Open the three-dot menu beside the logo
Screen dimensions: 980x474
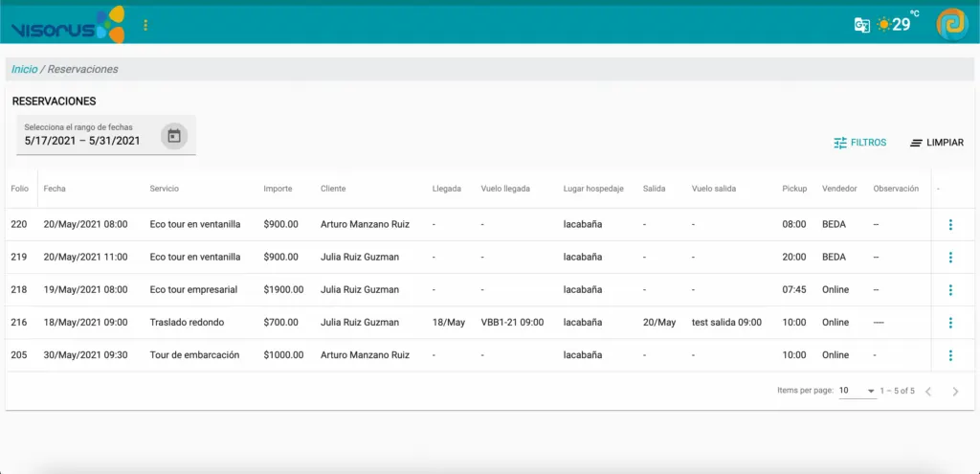[145, 25]
